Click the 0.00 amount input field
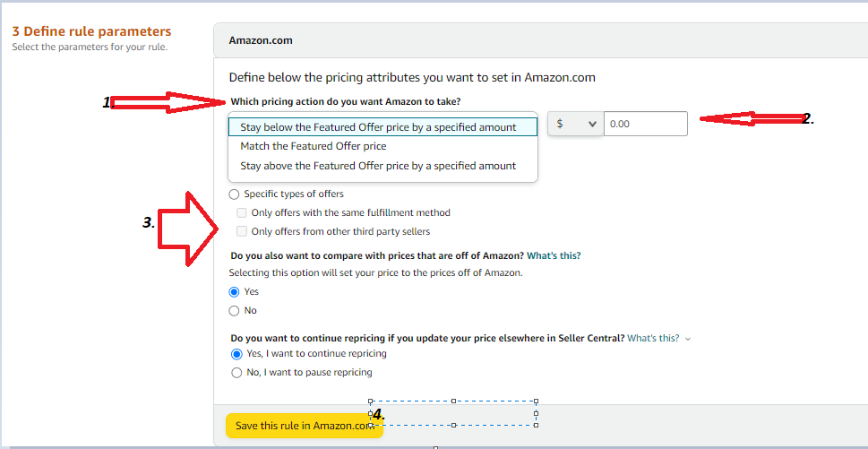This screenshot has width=868, height=449. [645, 125]
